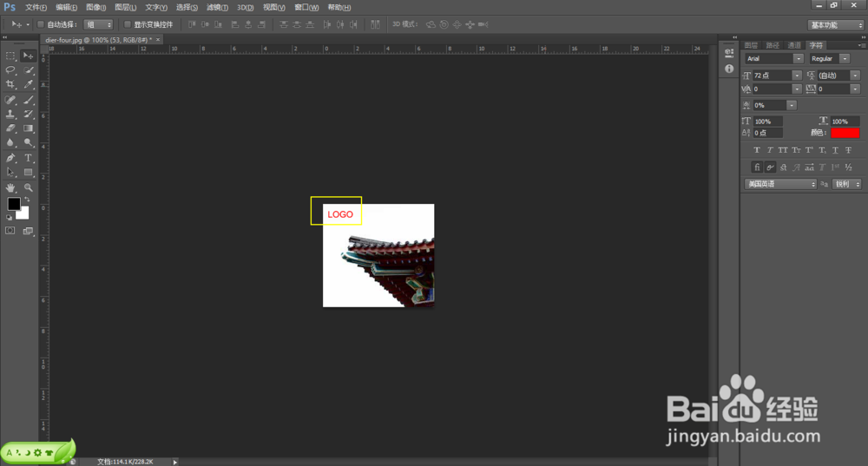Open the 窗口(W) menu
This screenshot has width=868, height=466.
(306, 7)
